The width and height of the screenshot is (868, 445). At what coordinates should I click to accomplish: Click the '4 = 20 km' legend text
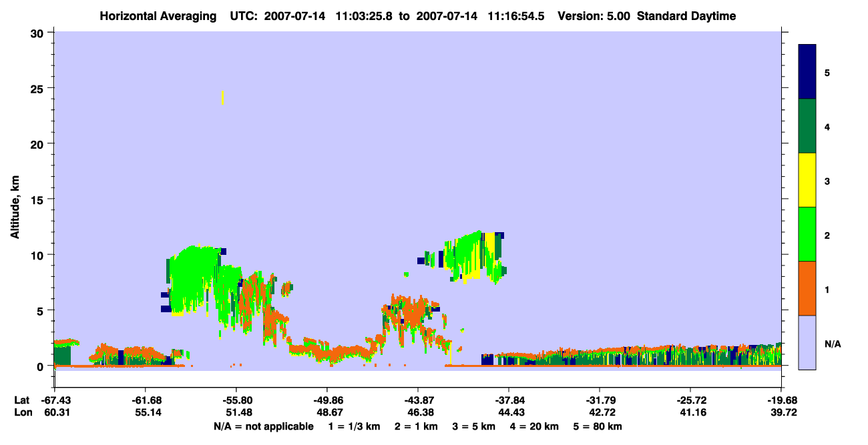point(535,426)
